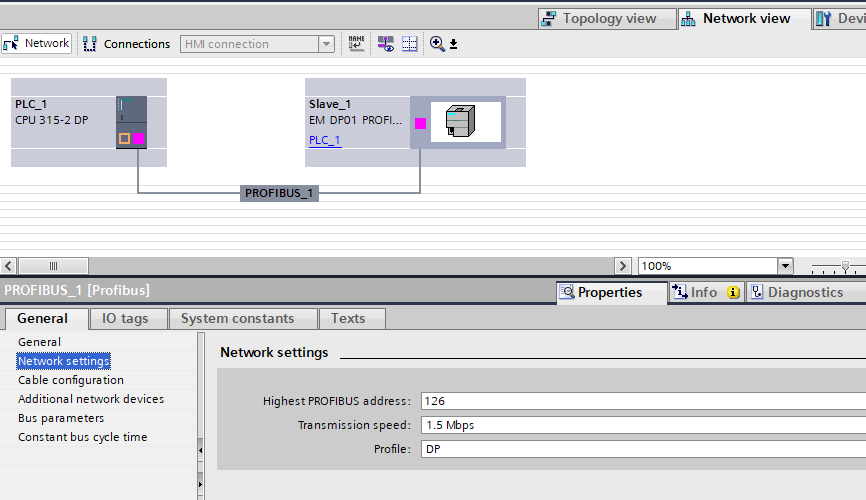Image resolution: width=866 pixels, height=500 pixels.
Task: Expand navigation pane with right splitter arrow
Action: pyautogui.click(x=200, y=485)
